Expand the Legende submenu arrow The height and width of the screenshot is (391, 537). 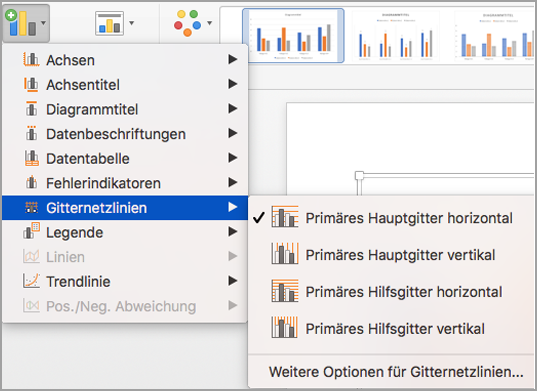(233, 232)
